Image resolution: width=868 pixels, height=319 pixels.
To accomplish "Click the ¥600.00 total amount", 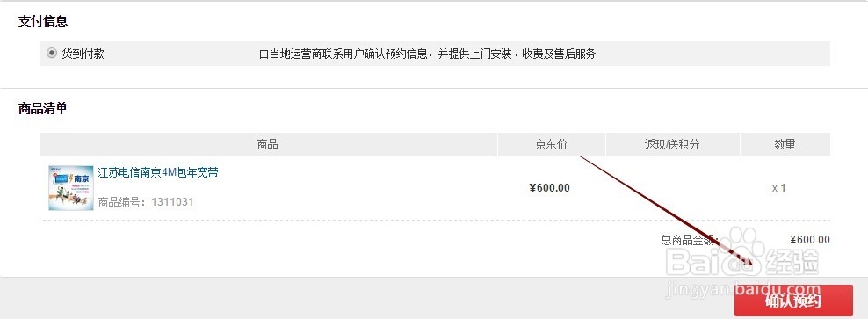I will coord(810,240).
